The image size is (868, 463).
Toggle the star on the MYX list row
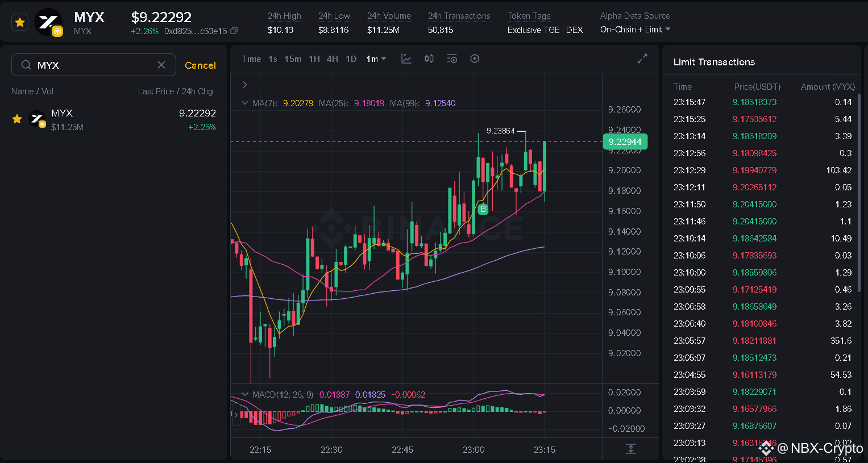17,119
